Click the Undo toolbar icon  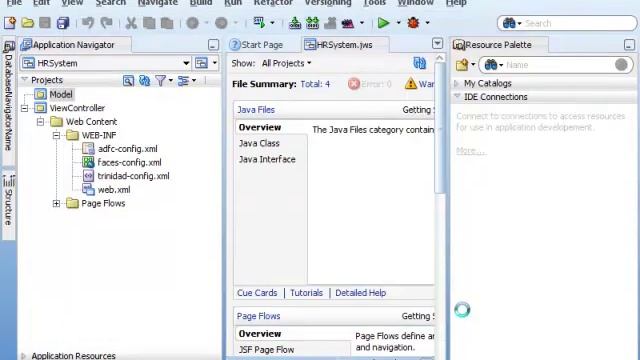pos(87,23)
